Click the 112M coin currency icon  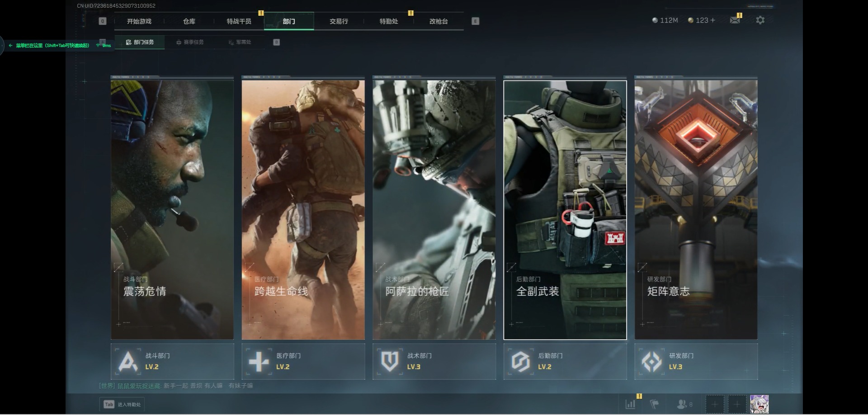tap(655, 20)
